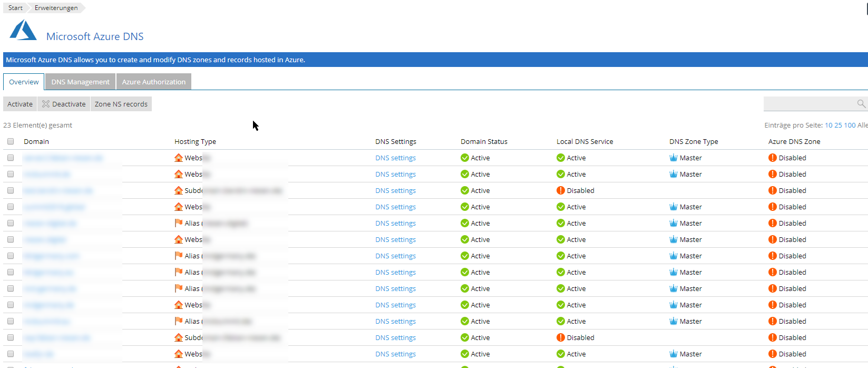Click the Azure DNS Zone Disabled icon, last Subdomain row
Screen dimensions: 868x368
click(x=773, y=337)
